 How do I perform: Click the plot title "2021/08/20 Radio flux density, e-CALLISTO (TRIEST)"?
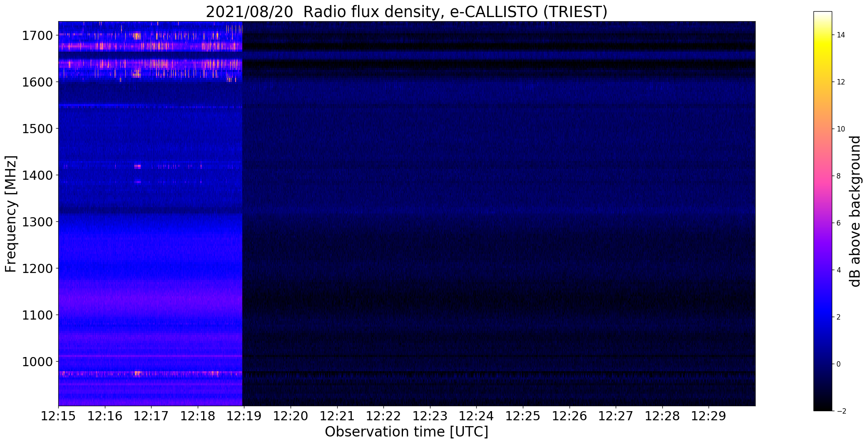pyautogui.click(x=407, y=12)
